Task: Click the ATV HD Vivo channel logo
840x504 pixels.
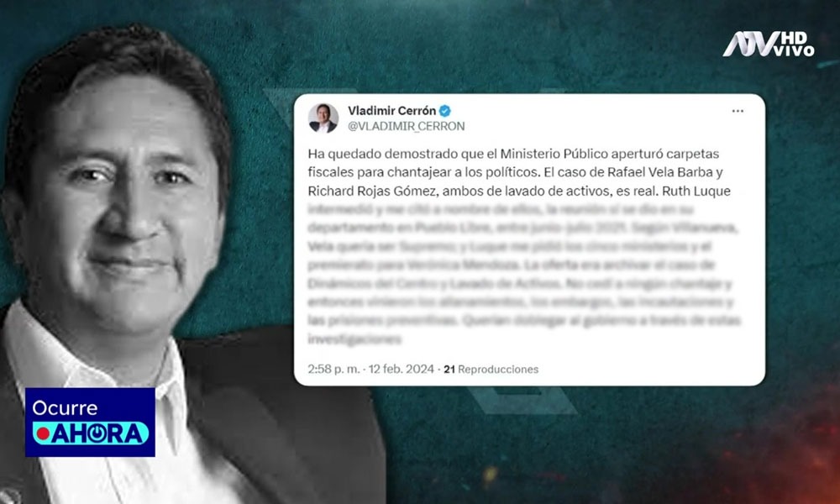Action: (768, 44)
